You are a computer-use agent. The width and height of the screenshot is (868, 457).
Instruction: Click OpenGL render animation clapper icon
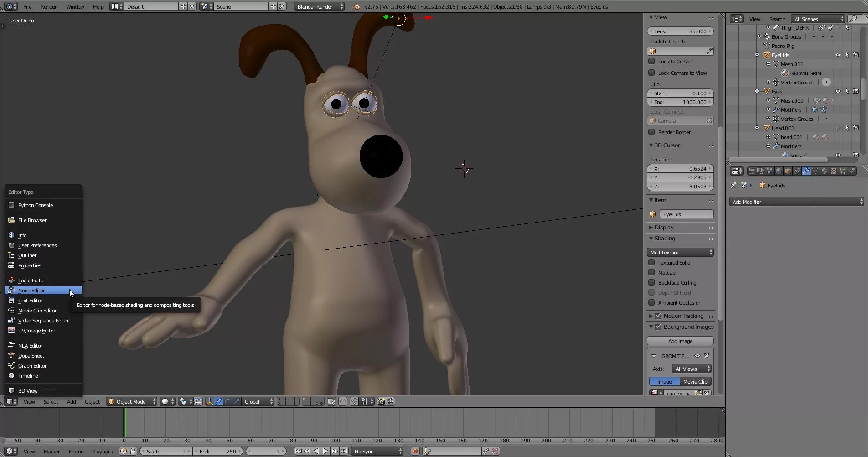click(x=390, y=401)
